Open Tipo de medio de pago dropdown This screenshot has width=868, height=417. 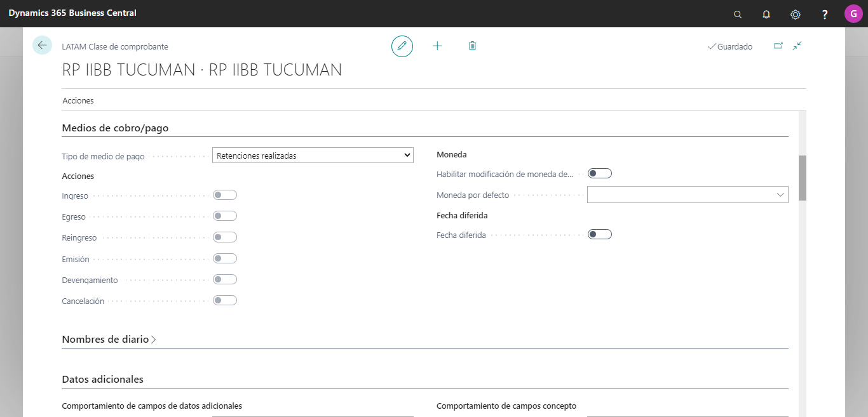point(313,156)
